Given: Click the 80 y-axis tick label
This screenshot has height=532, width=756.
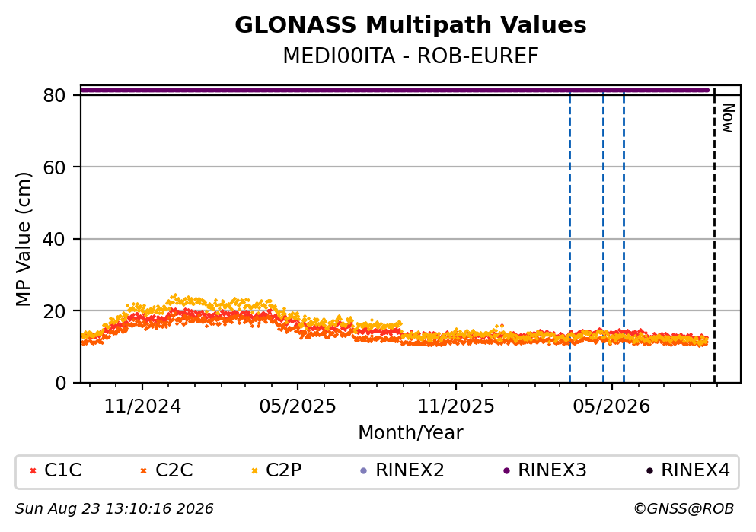Looking at the screenshot, I should (x=54, y=95).
